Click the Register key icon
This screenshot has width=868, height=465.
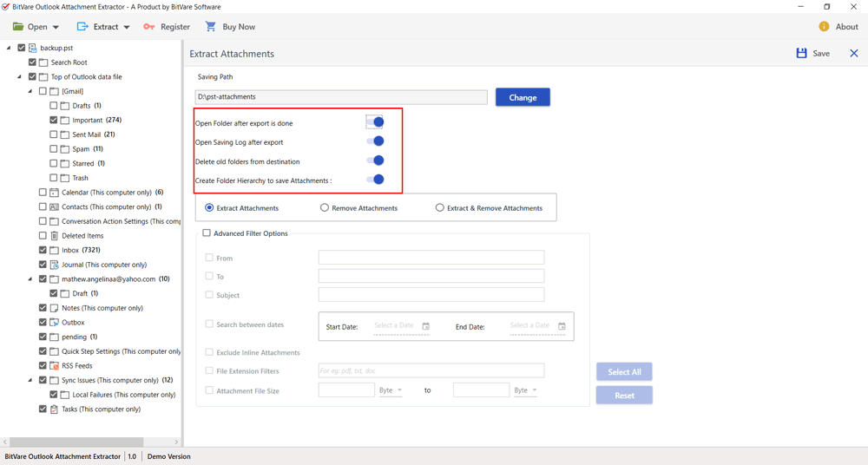[149, 27]
